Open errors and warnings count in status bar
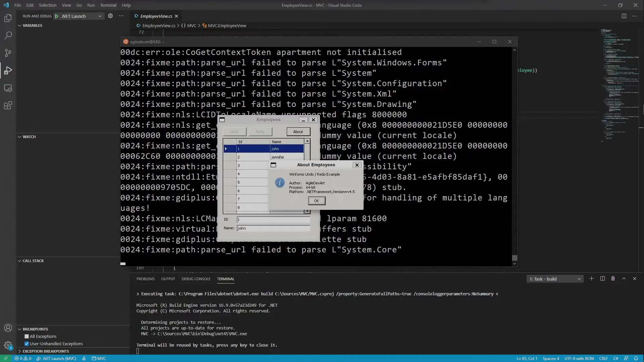Viewport: 644px width, 362px height. point(23,358)
